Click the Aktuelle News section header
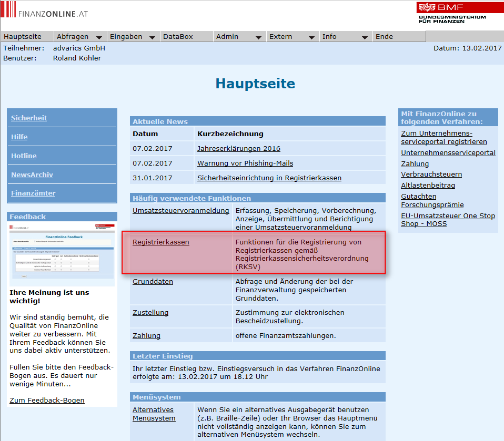504x441 pixels. point(258,121)
